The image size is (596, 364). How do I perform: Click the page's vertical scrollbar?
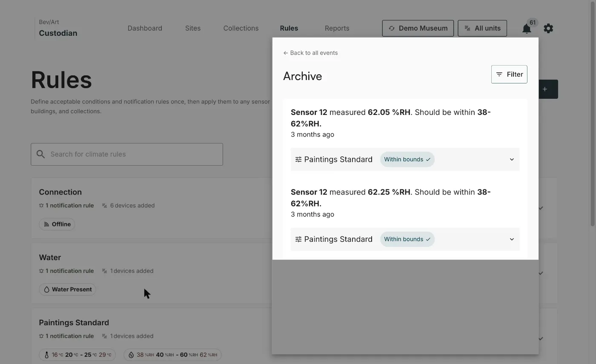click(x=592, y=115)
